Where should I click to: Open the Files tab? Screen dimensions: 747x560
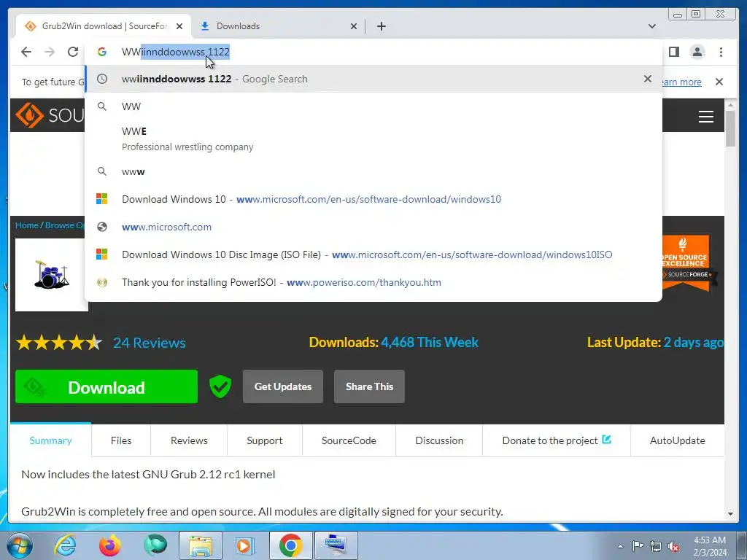pyautogui.click(x=121, y=440)
